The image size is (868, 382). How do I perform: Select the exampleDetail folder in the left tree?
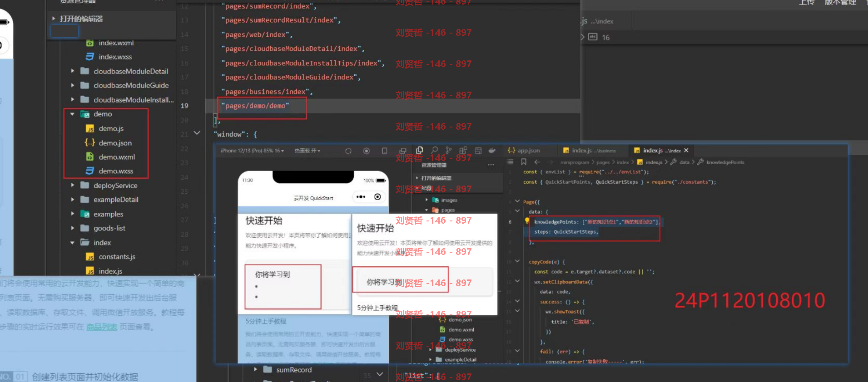[x=116, y=200]
